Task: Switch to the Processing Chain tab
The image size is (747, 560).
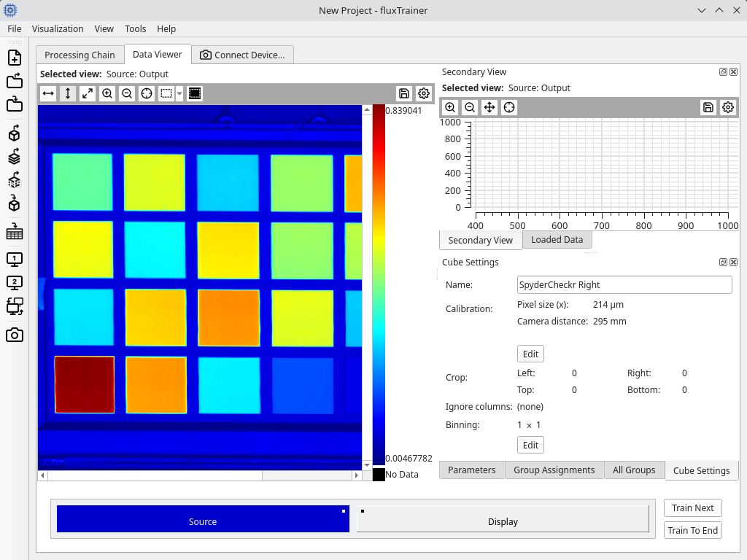Action: click(x=80, y=55)
